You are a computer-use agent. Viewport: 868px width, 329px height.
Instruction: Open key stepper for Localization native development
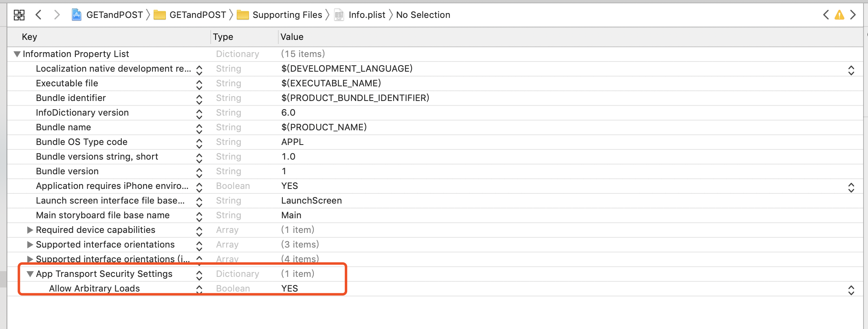click(x=199, y=70)
